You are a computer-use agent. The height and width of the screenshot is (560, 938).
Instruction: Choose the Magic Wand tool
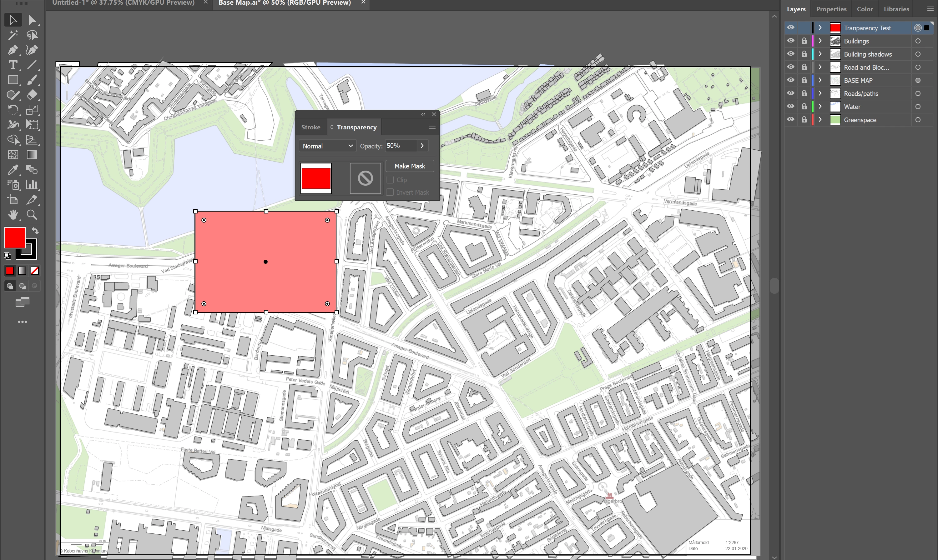(x=13, y=35)
